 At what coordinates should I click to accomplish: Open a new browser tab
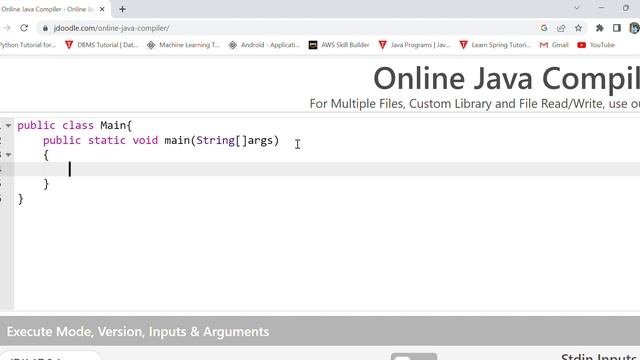(x=122, y=9)
